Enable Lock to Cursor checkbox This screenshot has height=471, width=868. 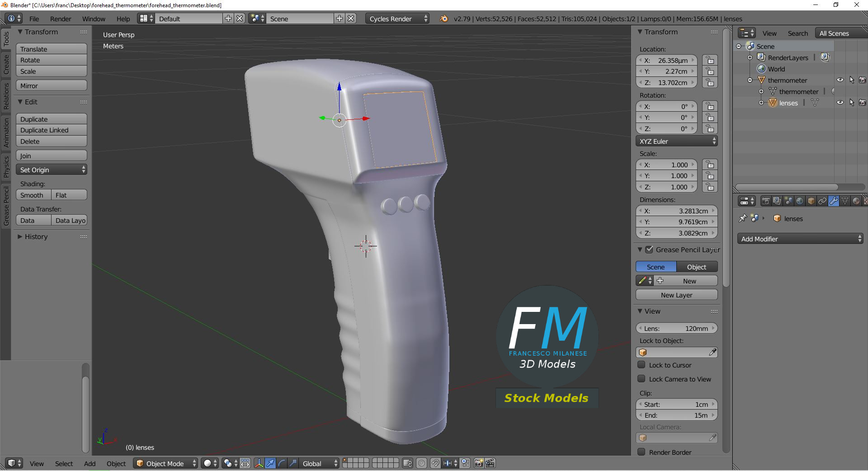click(641, 365)
